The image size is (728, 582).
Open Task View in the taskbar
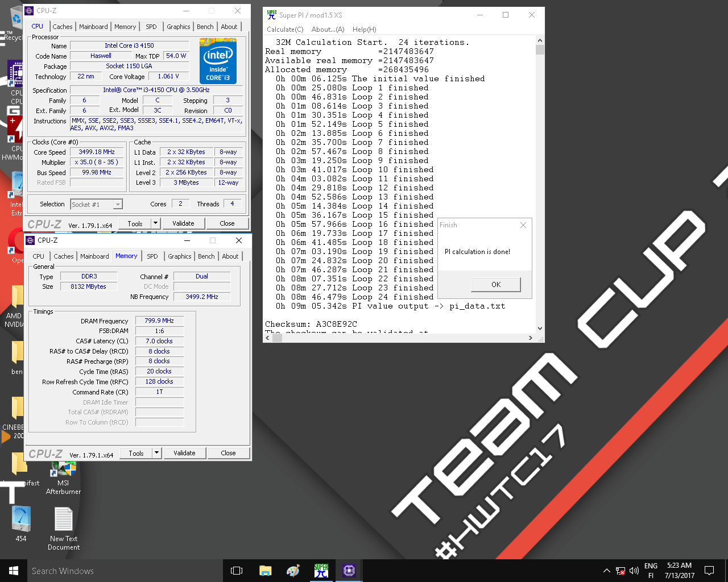point(237,571)
